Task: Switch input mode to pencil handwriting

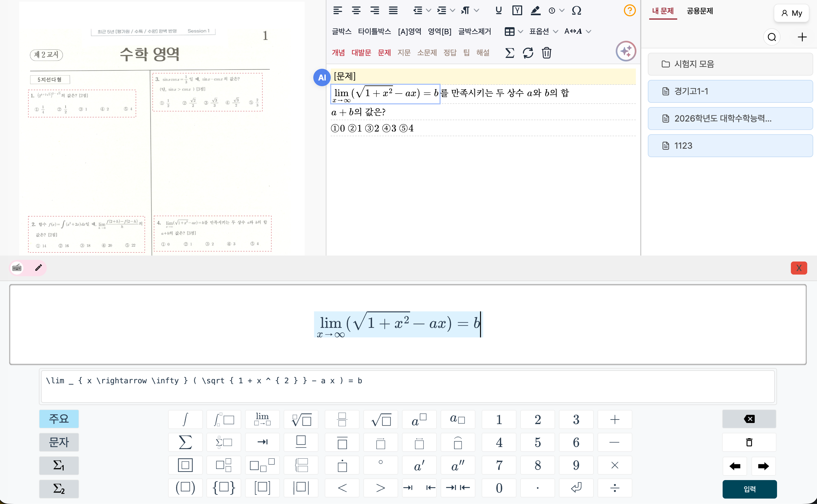Action: click(x=38, y=268)
